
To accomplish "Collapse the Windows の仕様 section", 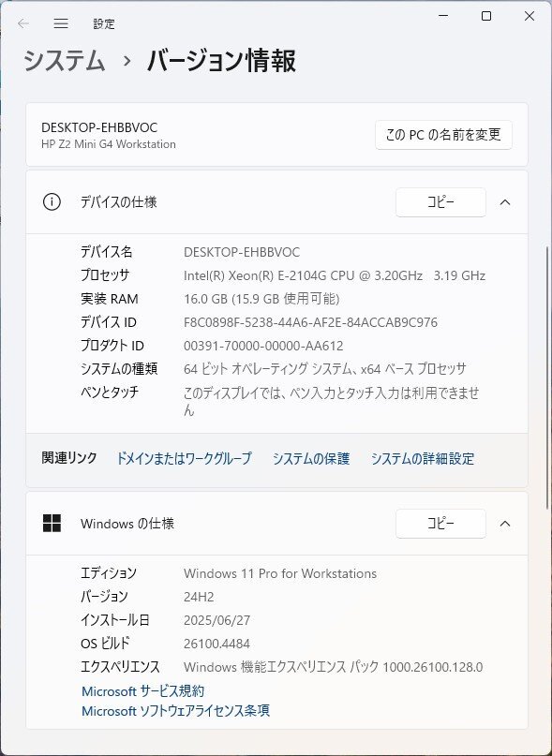I will pos(505,524).
